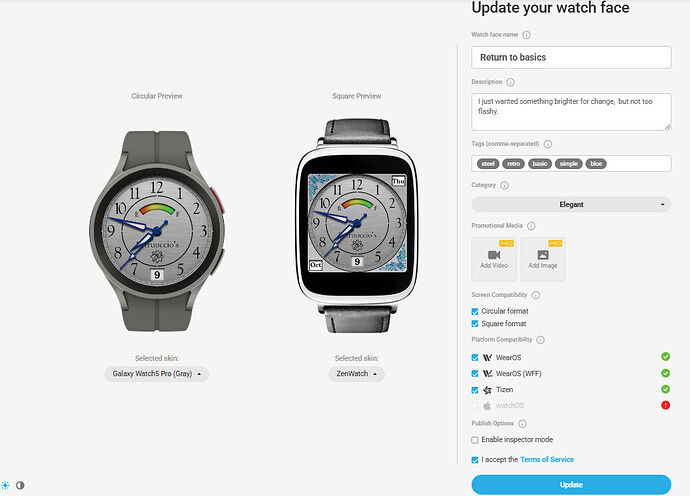
Task: Uncheck Circular format checkbox
Action: (x=475, y=312)
